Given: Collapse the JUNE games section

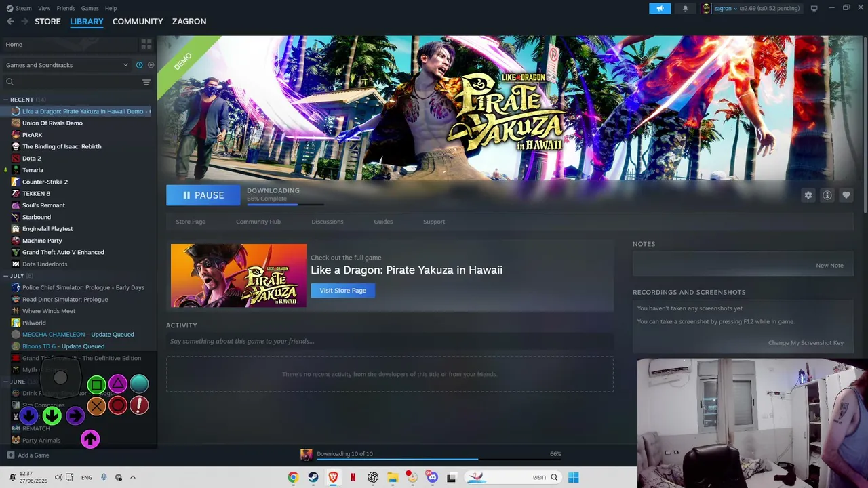Looking at the screenshot, I should pos(5,382).
